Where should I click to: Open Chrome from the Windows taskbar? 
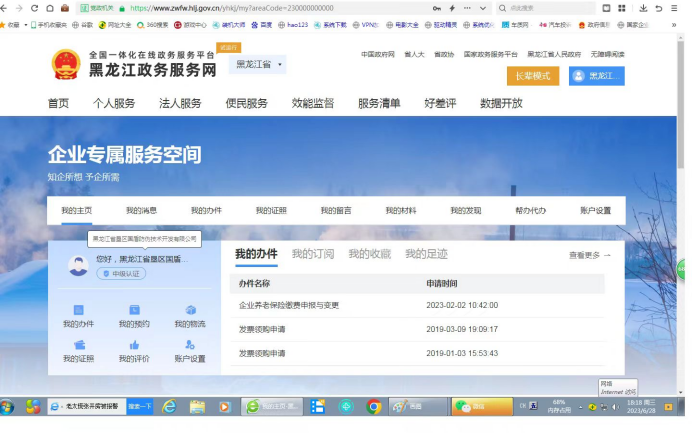(x=374, y=407)
